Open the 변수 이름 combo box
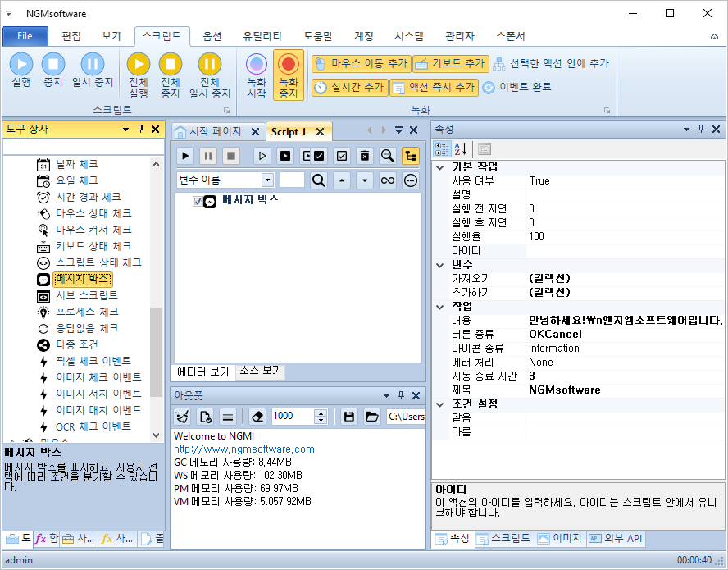 tap(267, 180)
